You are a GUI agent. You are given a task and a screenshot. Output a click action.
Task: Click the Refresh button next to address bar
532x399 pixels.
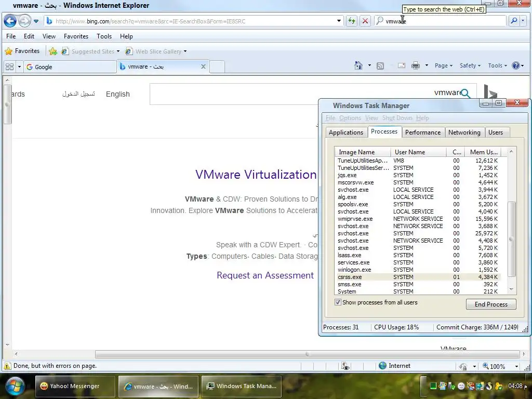point(352,21)
